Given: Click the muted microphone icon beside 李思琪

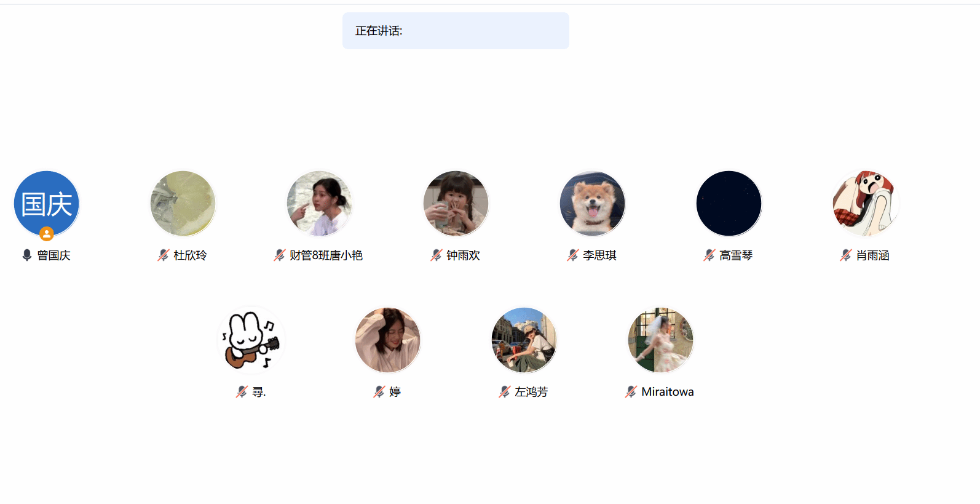Looking at the screenshot, I should pyautogui.click(x=572, y=255).
